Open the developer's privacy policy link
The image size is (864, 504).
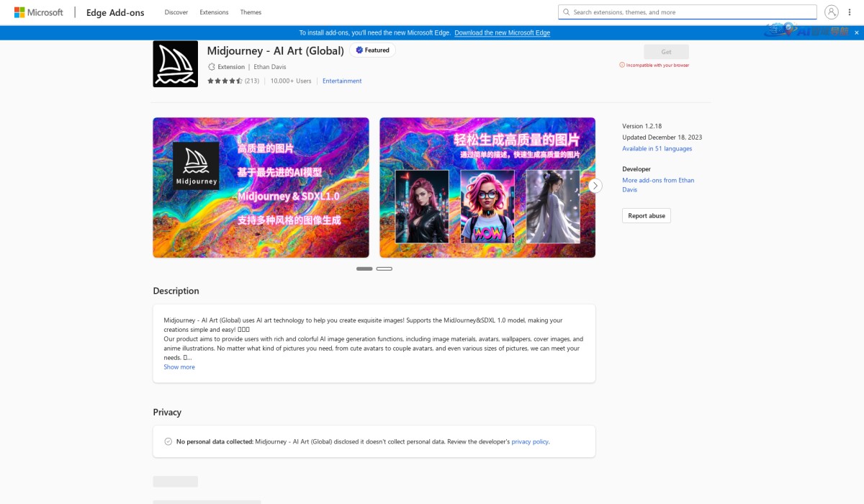(x=530, y=441)
